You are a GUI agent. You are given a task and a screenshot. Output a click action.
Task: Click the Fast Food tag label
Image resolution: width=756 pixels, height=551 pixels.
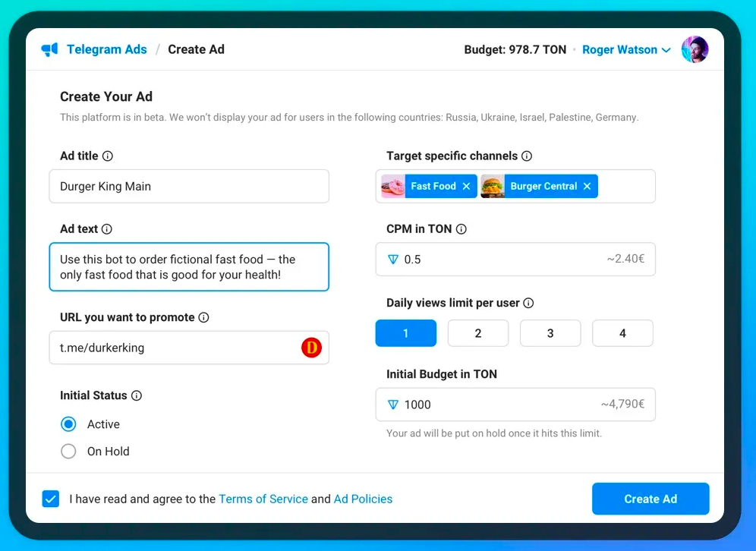click(433, 186)
